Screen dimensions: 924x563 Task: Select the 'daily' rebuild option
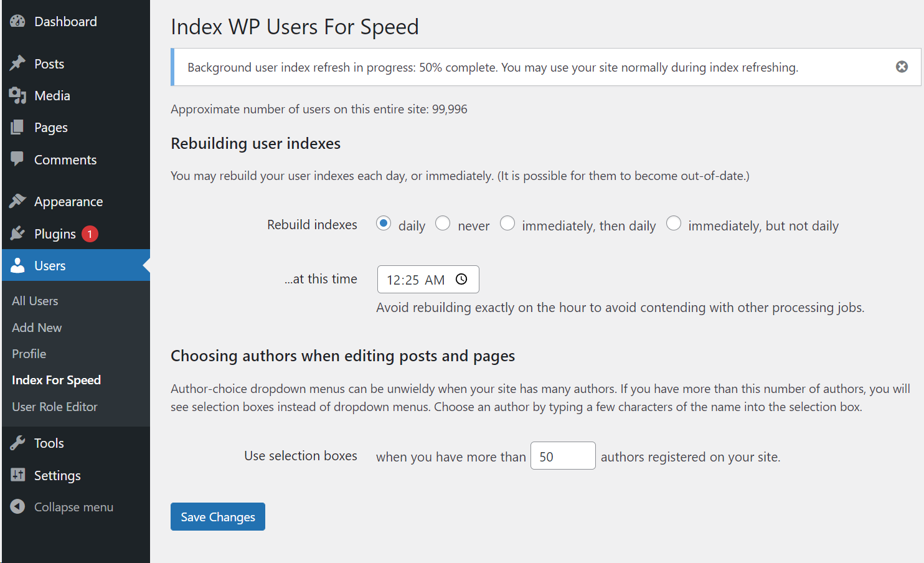[x=384, y=223]
